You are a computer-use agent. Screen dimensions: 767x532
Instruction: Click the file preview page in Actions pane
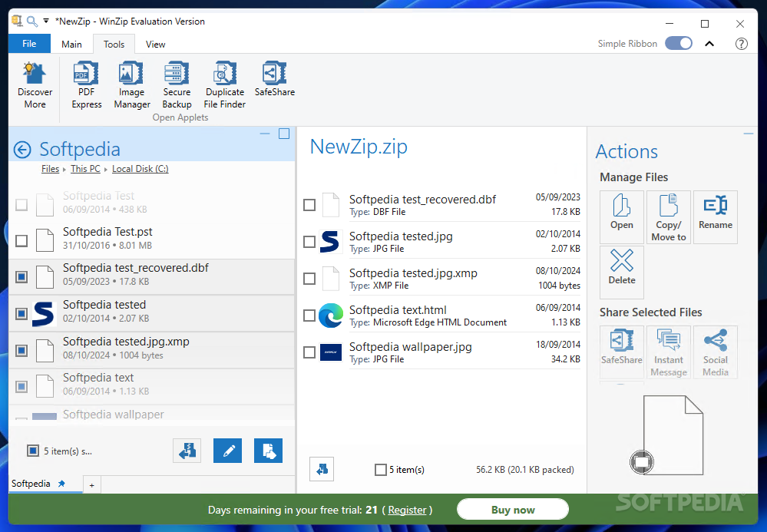673,435
